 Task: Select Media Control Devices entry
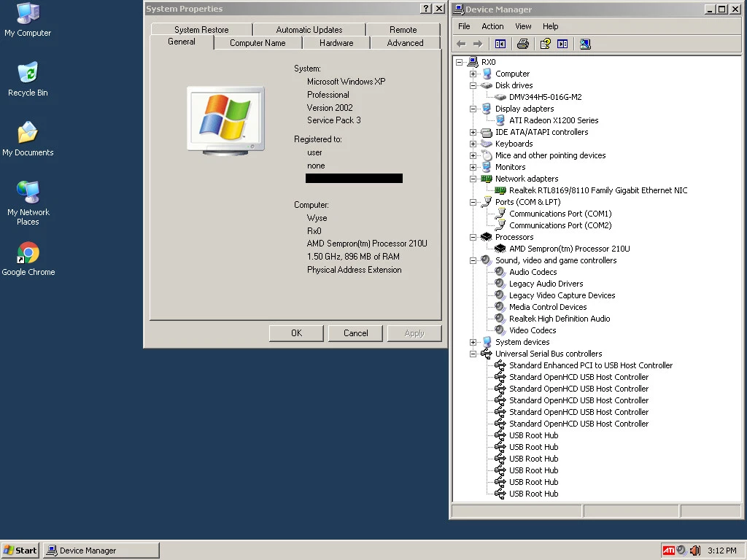[548, 307]
